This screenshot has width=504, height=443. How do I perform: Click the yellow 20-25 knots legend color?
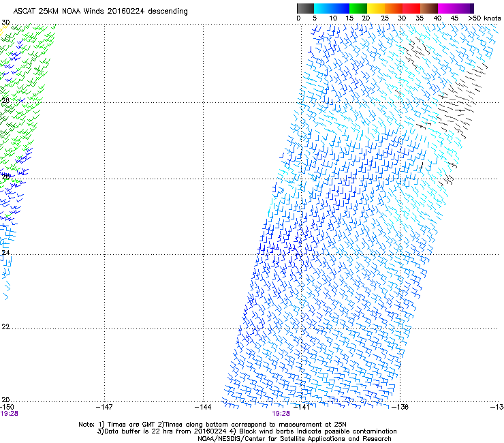coord(376,8)
